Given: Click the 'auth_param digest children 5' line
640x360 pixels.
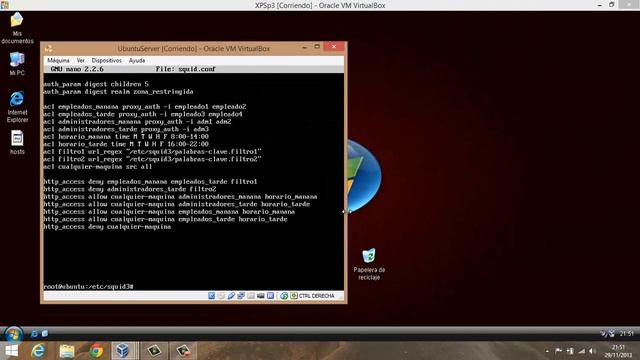Looking at the screenshot, I should tap(96, 84).
